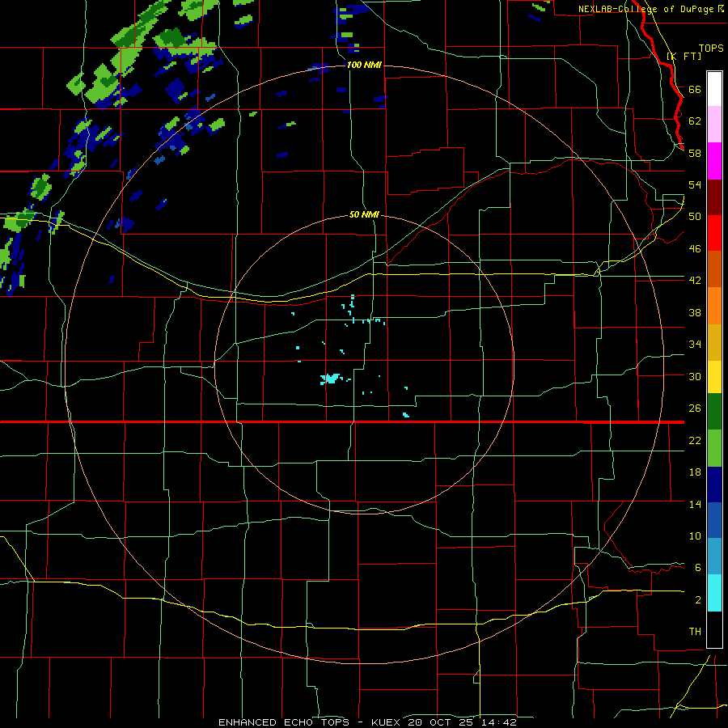This screenshot has height=728, width=728.
Task: Click the "KUEX" station identifier
Action: pyautogui.click(x=385, y=722)
